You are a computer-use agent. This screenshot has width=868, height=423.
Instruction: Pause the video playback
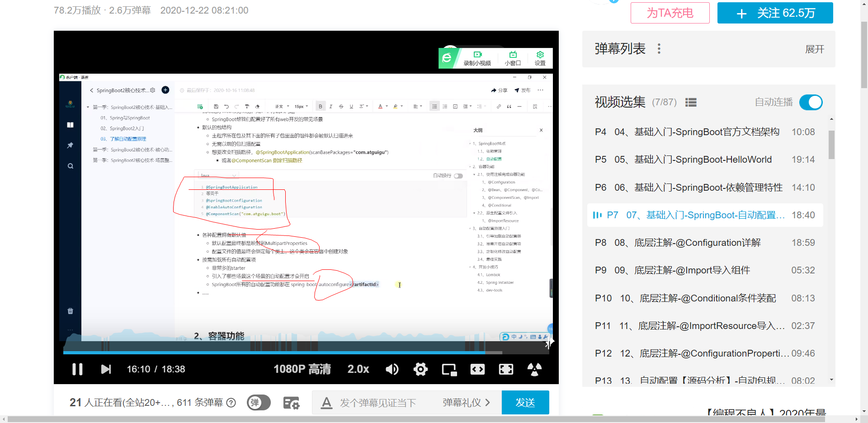coord(77,369)
